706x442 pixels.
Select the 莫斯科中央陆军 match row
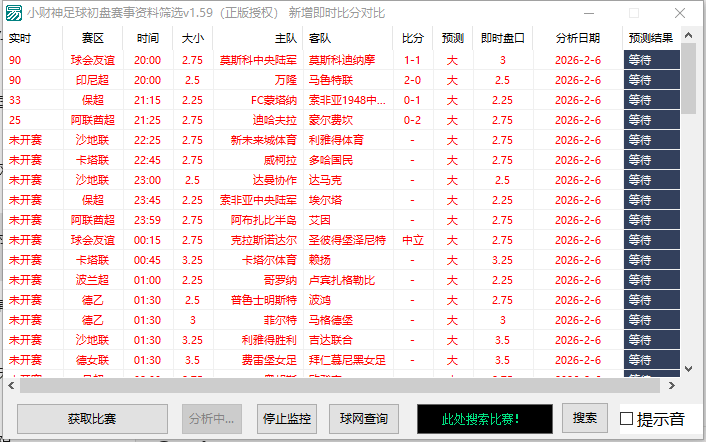pos(259,60)
